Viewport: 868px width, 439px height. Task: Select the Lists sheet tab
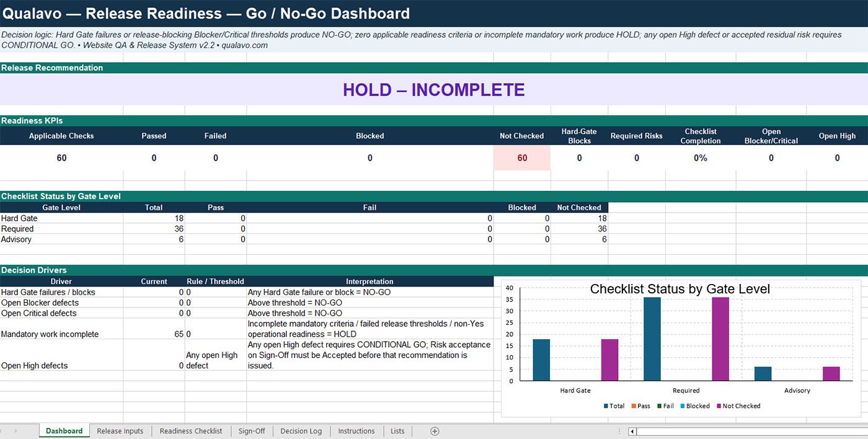pos(397,431)
